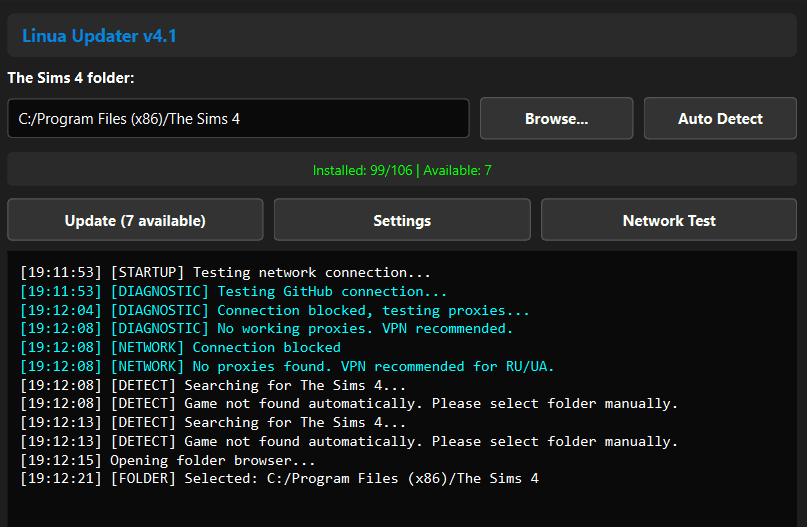Click the FOLDER Selected log entry

click(279, 478)
